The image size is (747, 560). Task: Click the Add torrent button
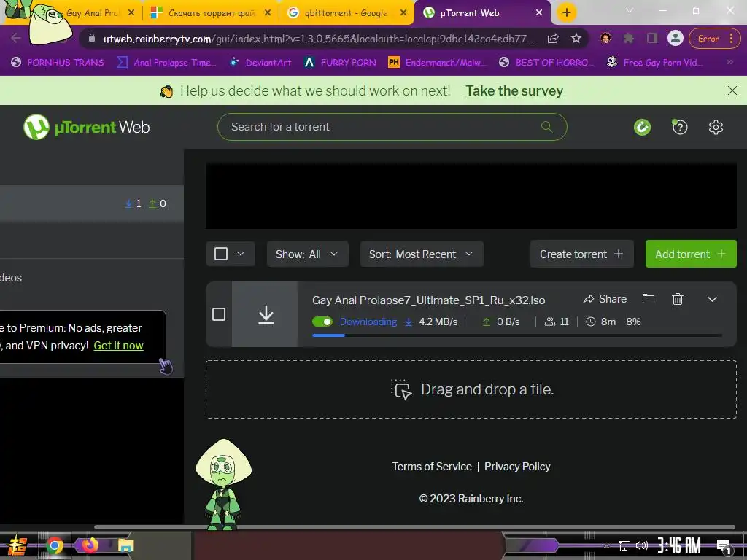pyautogui.click(x=691, y=254)
